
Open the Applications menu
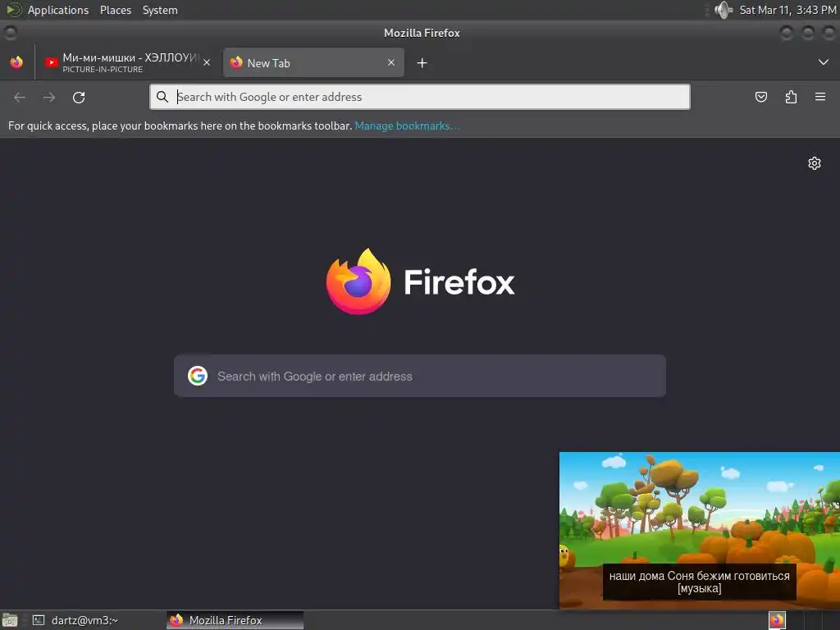point(58,10)
